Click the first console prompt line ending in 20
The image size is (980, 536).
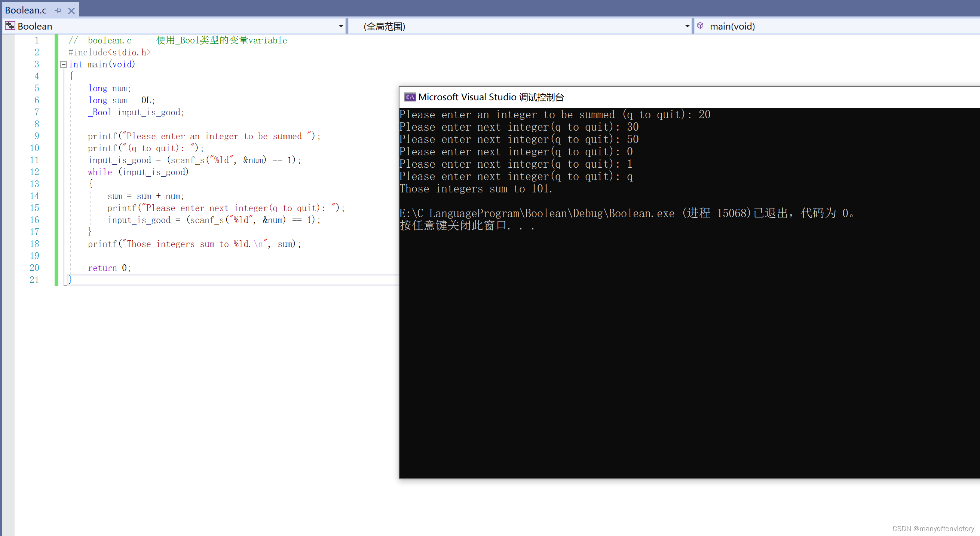click(555, 115)
